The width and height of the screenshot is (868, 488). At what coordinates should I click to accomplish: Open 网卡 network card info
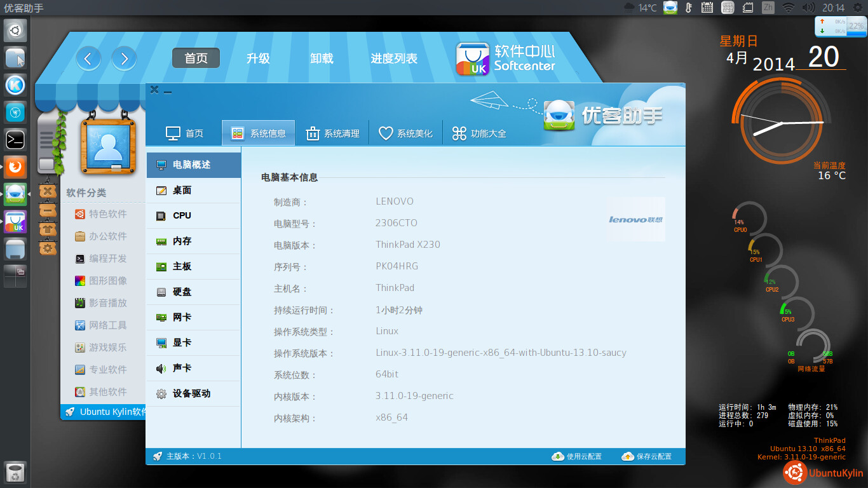[182, 317]
